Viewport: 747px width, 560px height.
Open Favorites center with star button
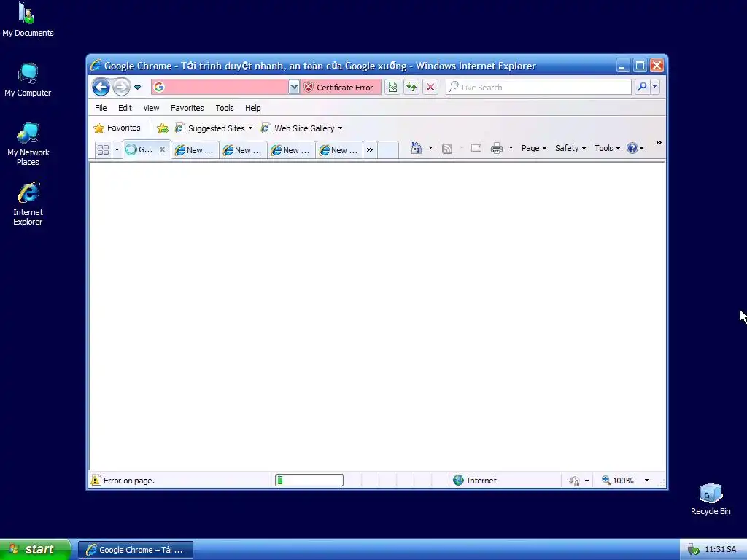click(x=117, y=128)
